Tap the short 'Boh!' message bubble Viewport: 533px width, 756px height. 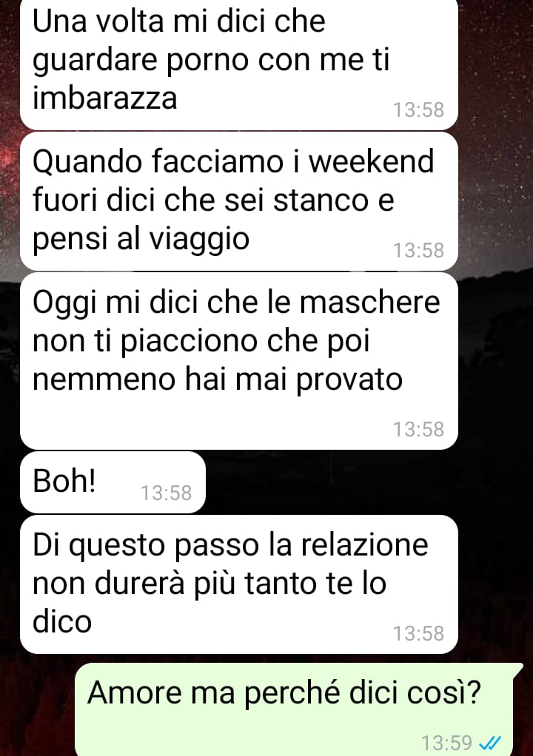coord(113,482)
